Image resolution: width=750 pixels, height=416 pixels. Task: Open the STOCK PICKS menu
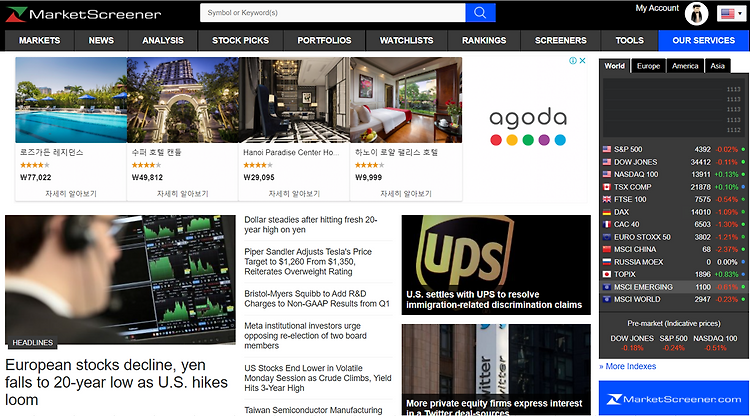point(241,41)
